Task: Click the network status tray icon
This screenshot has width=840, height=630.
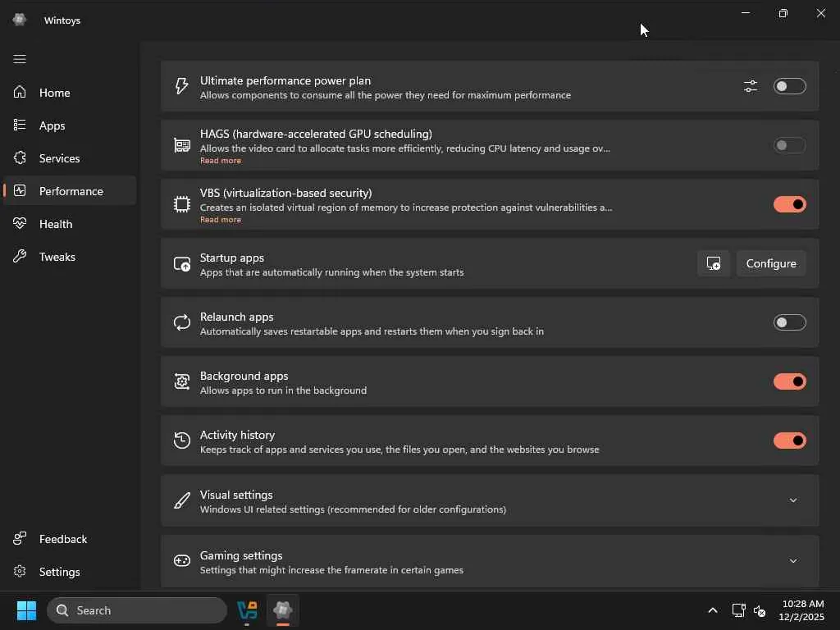Action: [x=739, y=610]
